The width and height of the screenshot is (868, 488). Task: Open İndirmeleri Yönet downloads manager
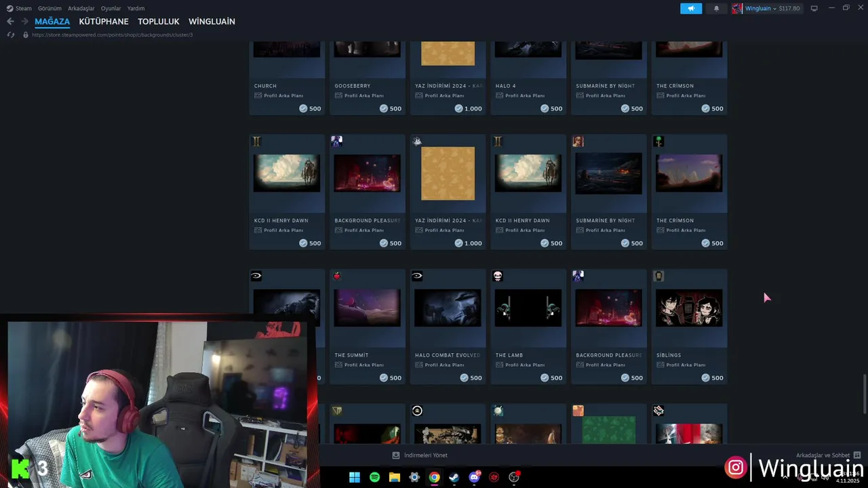(x=426, y=455)
